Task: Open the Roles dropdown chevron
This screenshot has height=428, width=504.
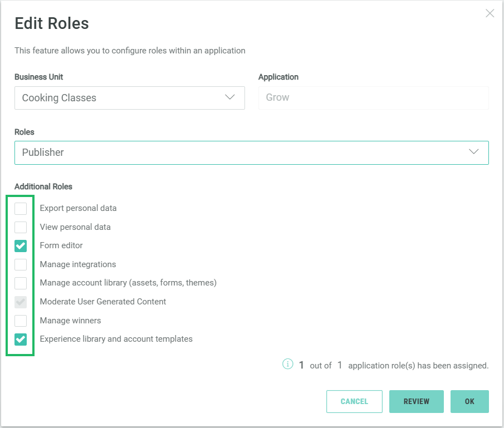Action: click(473, 152)
